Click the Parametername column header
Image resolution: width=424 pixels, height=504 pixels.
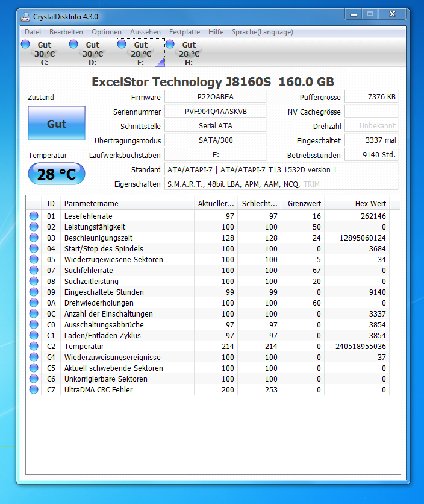[x=127, y=203]
